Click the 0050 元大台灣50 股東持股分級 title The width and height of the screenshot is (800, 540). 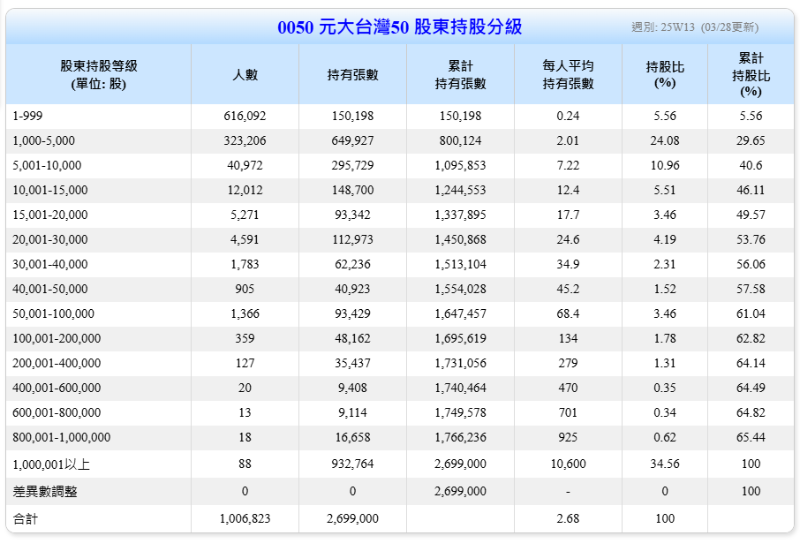[x=399, y=27]
